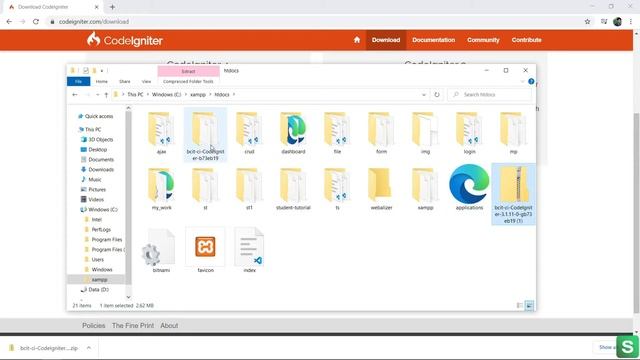Select the st1 folder icon
Image resolution: width=640 pixels, height=360 pixels.
click(x=249, y=185)
